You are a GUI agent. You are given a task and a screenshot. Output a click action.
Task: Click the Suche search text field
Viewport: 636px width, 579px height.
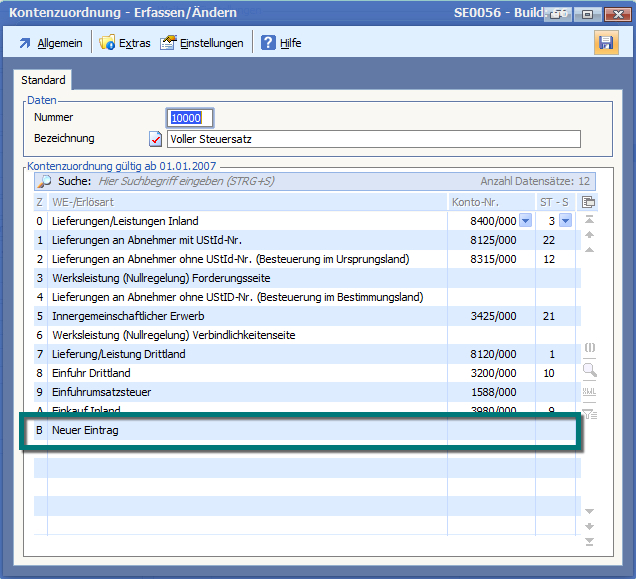pyautogui.click(x=250, y=181)
